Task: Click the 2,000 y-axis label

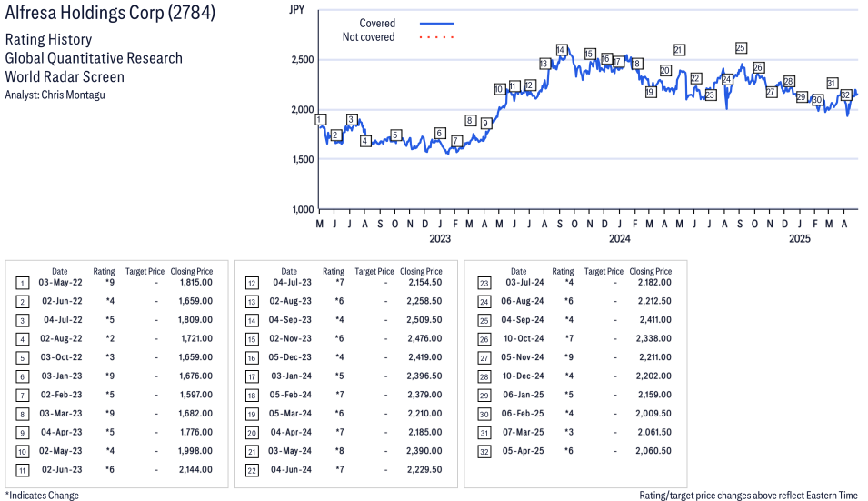Action: [x=303, y=110]
